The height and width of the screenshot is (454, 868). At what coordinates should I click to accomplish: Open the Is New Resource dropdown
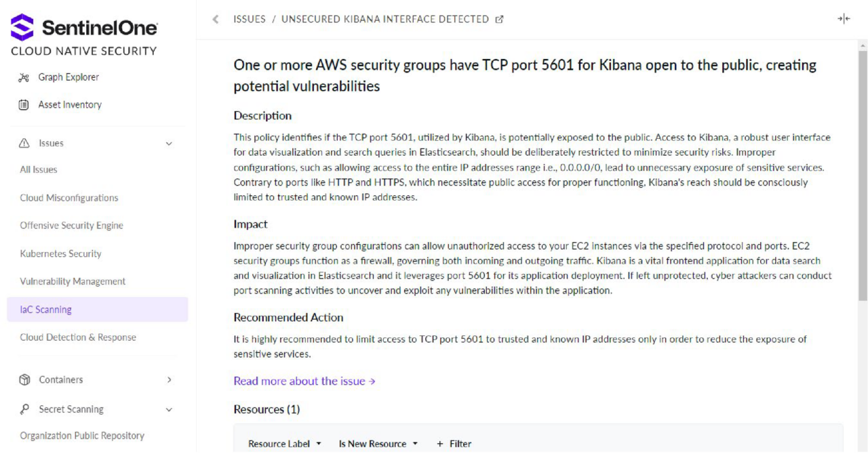pyautogui.click(x=378, y=444)
